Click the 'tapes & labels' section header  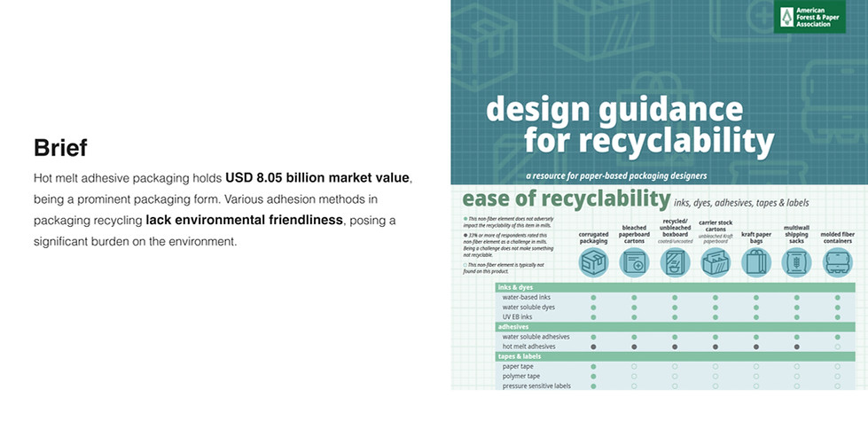[x=675, y=356]
